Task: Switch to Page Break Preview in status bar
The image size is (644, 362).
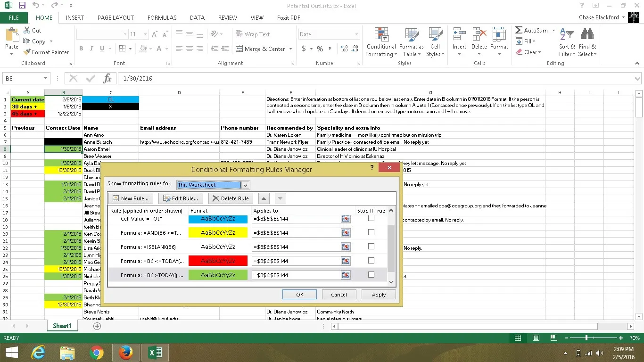Action: click(553, 338)
